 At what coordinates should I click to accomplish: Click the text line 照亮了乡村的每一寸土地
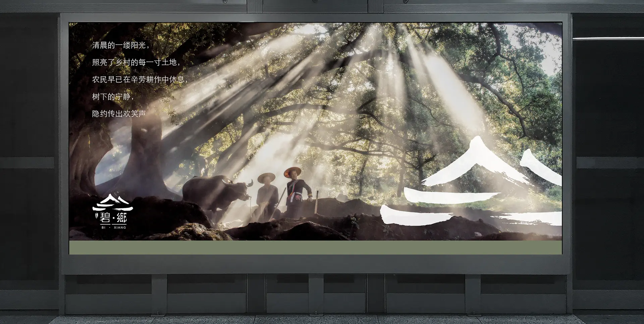click(x=136, y=62)
